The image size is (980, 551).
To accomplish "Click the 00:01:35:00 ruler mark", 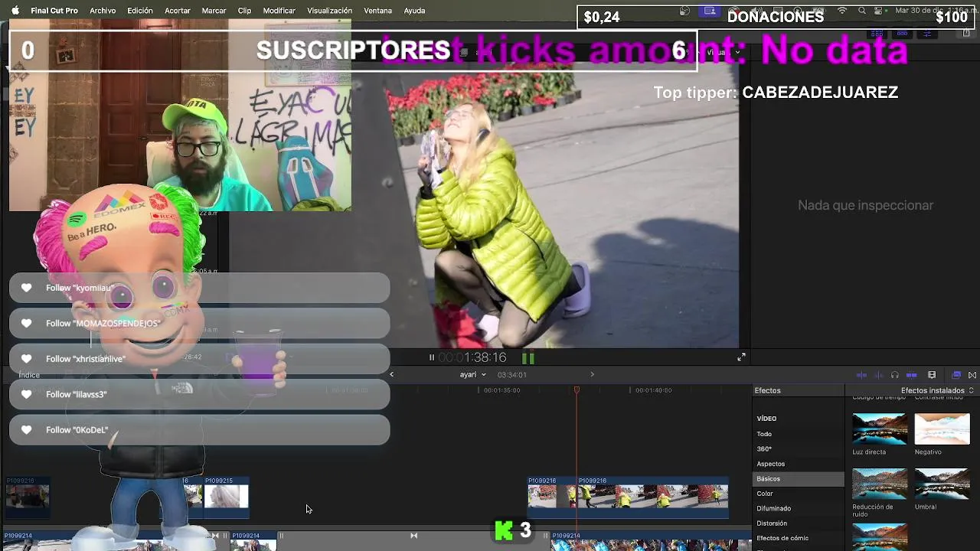I will click(501, 390).
